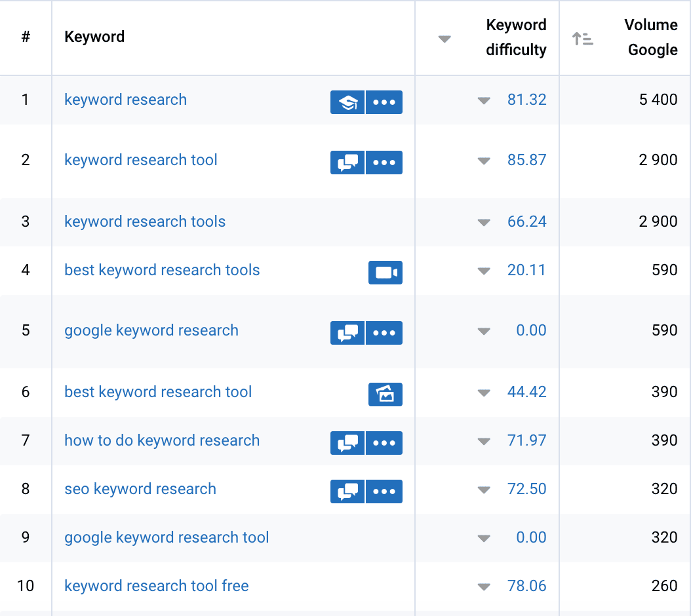Click the 85.87 difficulty value
This screenshot has width=691, height=616.
tap(526, 161)
